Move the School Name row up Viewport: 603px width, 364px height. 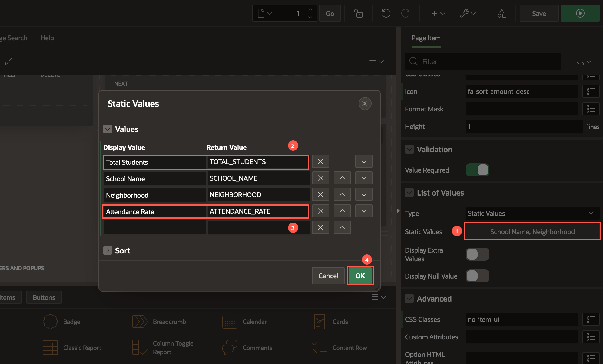(x=342, y=178)
